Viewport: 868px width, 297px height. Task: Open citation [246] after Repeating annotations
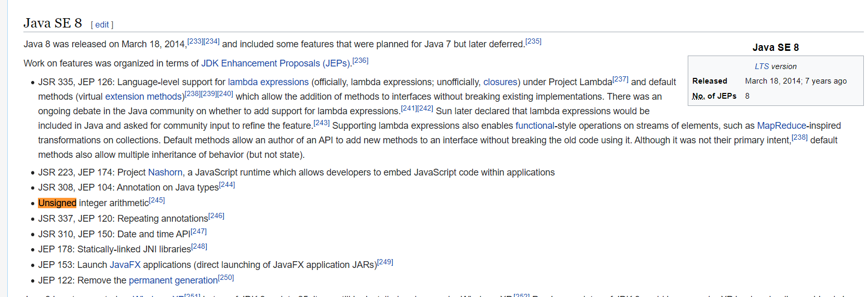[x=217, y=215]
